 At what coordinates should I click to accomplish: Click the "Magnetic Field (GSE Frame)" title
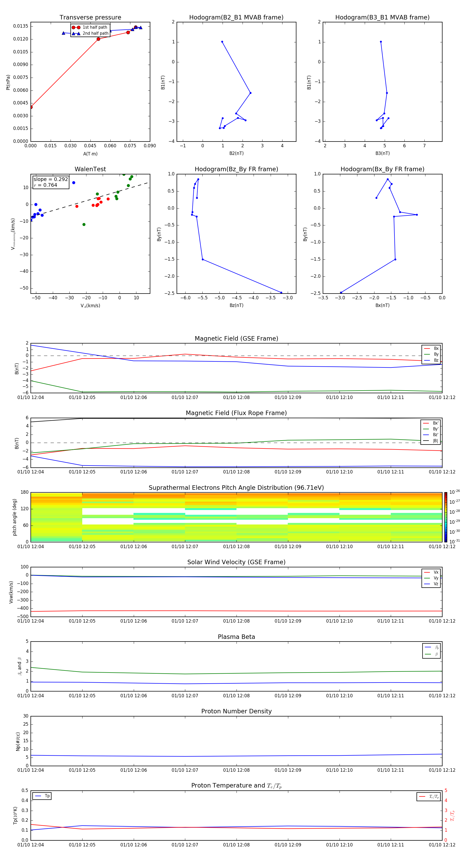coord(236,339)
